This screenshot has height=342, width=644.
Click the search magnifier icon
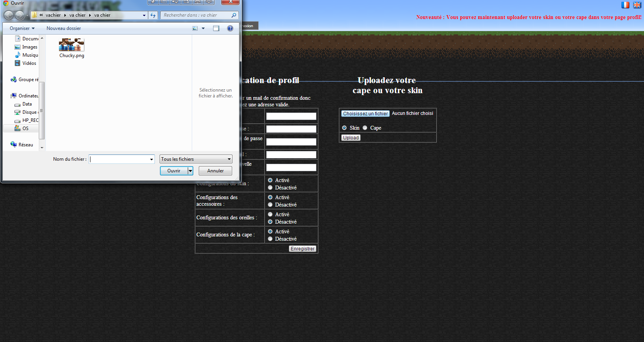pos(234,15)
